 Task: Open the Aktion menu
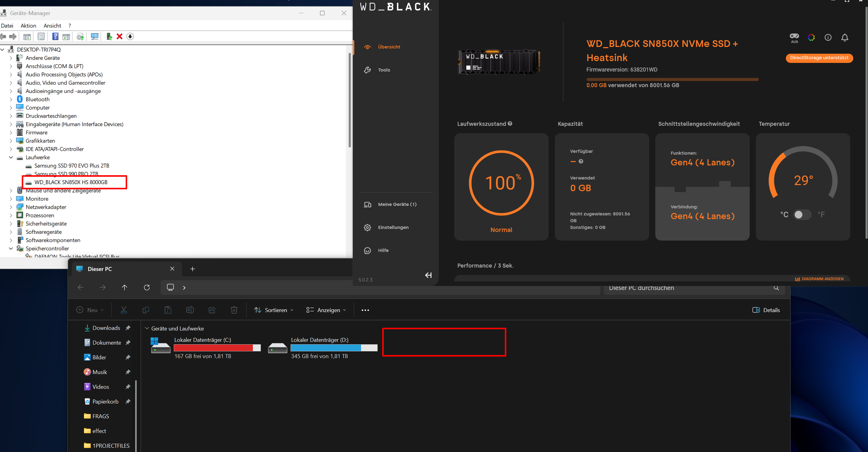(x=28, y=26)
